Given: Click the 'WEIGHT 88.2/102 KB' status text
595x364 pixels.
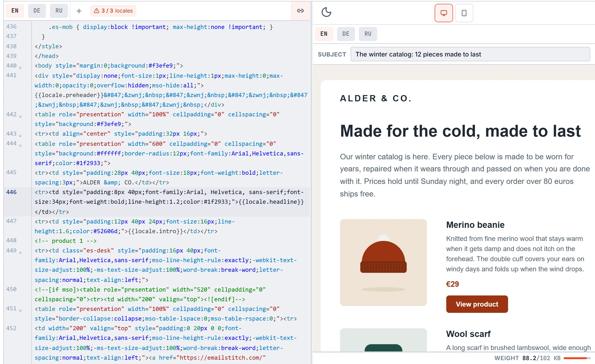Looking at the screenshot, I should pos(527,358).
